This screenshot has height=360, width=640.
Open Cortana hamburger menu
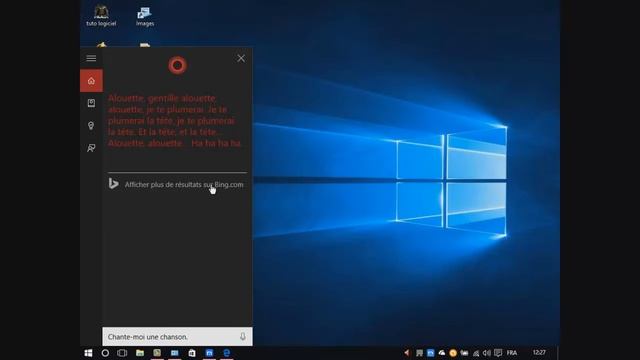click(x=91, y=58)
